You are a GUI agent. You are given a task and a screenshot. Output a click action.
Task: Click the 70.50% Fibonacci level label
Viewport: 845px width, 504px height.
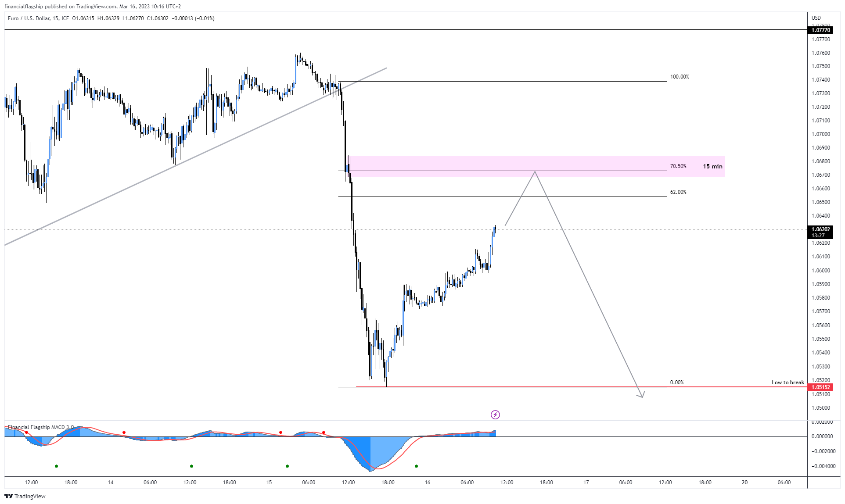coord(678,166)
